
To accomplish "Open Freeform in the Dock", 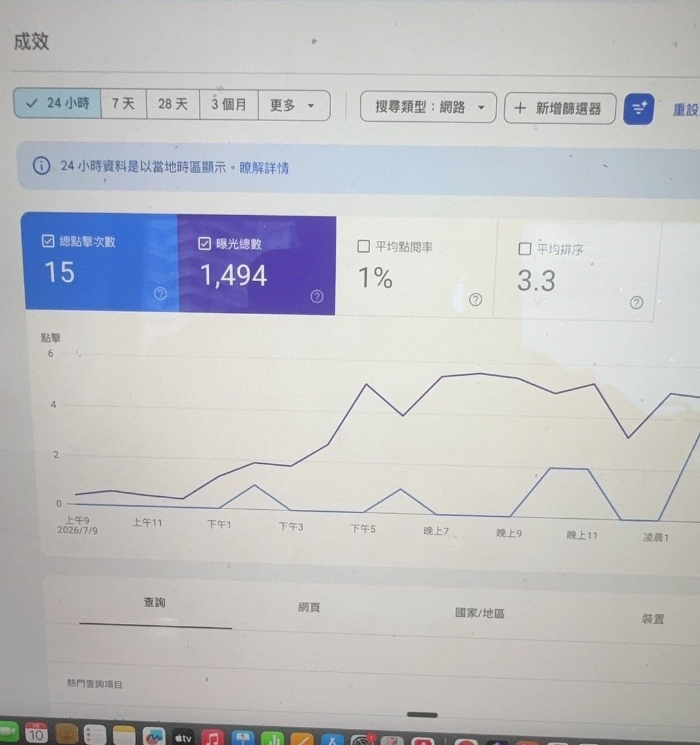I will [x=154, y=737].
